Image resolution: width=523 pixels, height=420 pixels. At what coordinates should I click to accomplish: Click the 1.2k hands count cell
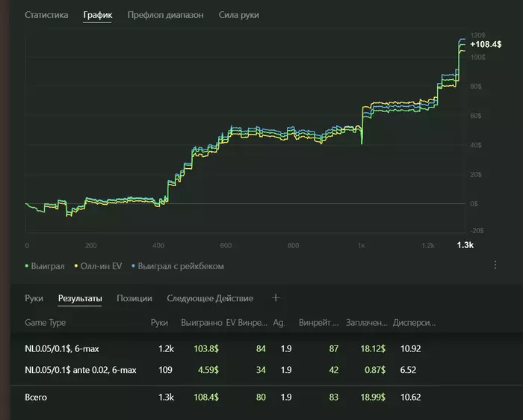(166, 348)
